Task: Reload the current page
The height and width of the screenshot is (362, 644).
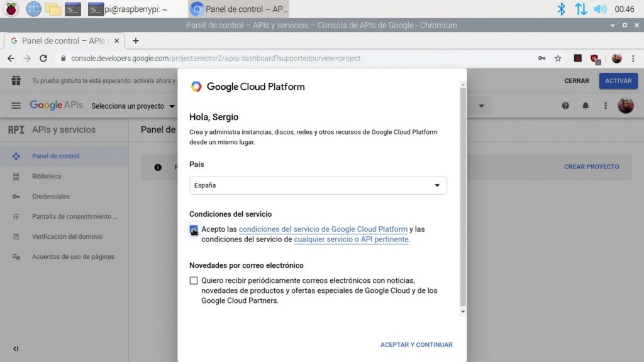Action: [43, 58]
